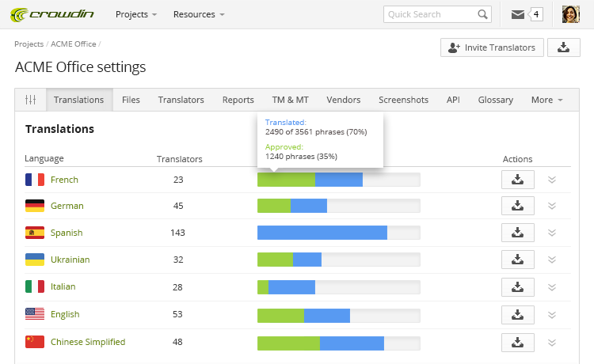594x364 pixels.
Task: Switch to the API tab
Action: click(x=453, y=100)
